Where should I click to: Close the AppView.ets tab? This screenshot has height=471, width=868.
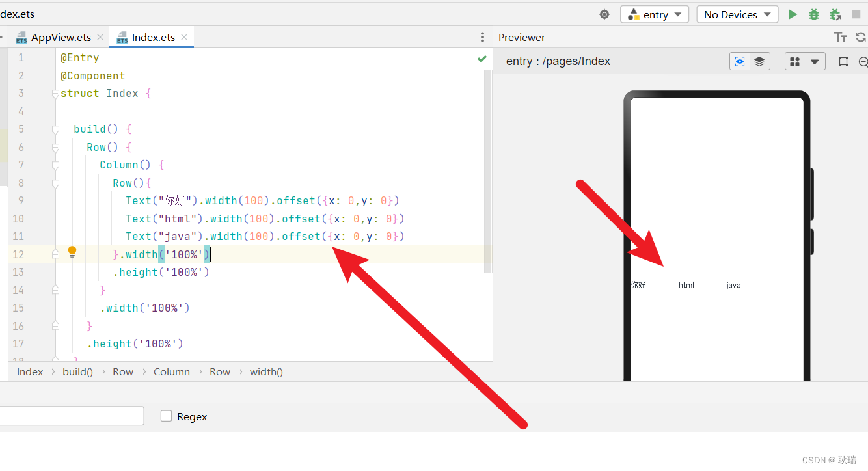pyautogui.click(x=100, y=37)
